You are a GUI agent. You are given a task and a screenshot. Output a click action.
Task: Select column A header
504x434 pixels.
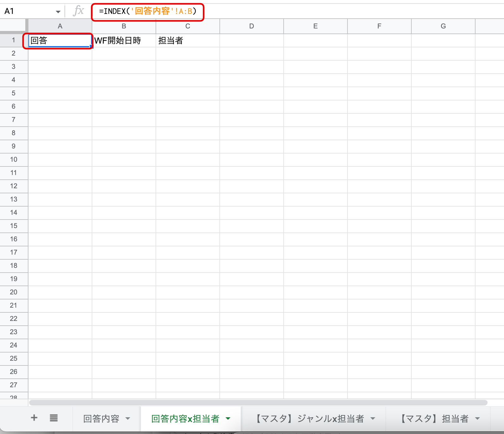60,26
